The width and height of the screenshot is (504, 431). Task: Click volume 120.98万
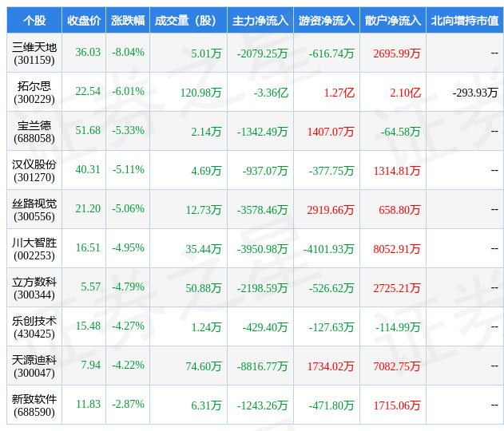tap(201, 93)
